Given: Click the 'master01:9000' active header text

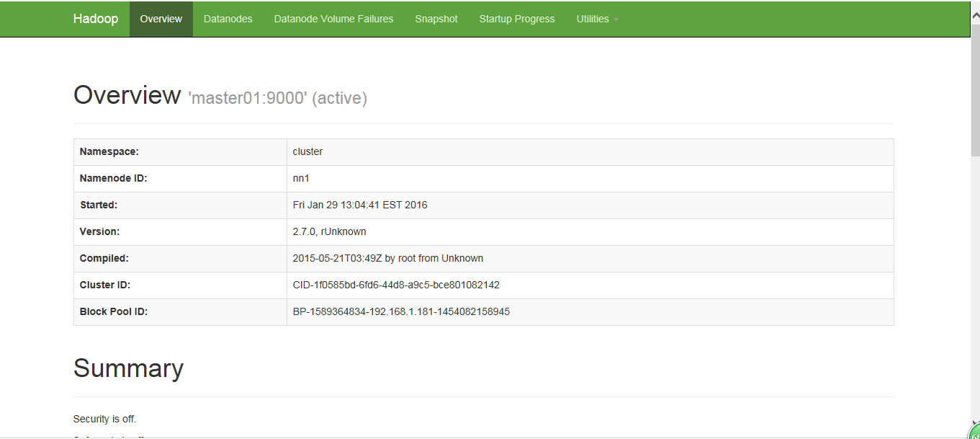Looking at the screenshot, I should pos(277,97).
